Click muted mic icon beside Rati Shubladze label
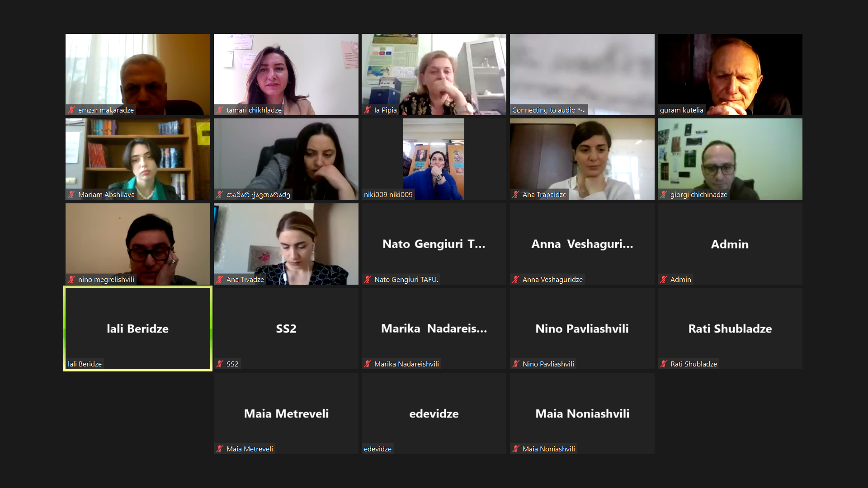868x488 pixels. point(664,364)
